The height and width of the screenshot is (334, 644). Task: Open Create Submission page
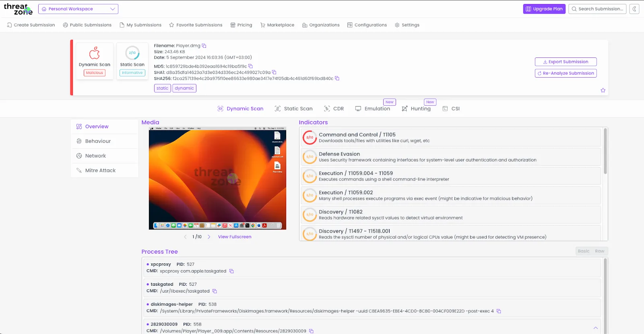(x=31, y=25)
